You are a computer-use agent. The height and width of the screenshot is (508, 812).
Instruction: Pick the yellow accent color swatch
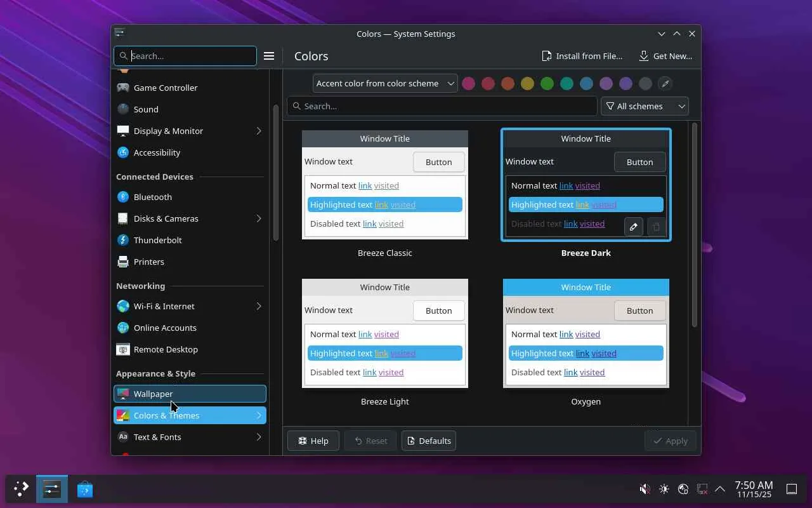[x=527, y=83]
